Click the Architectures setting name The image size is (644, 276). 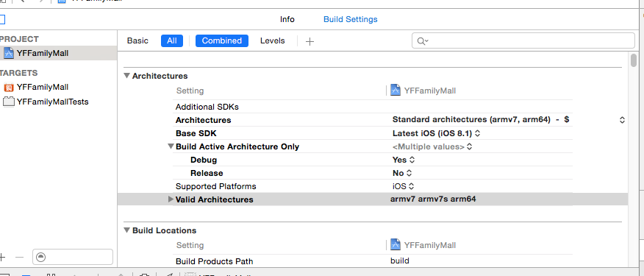[204, 120]
